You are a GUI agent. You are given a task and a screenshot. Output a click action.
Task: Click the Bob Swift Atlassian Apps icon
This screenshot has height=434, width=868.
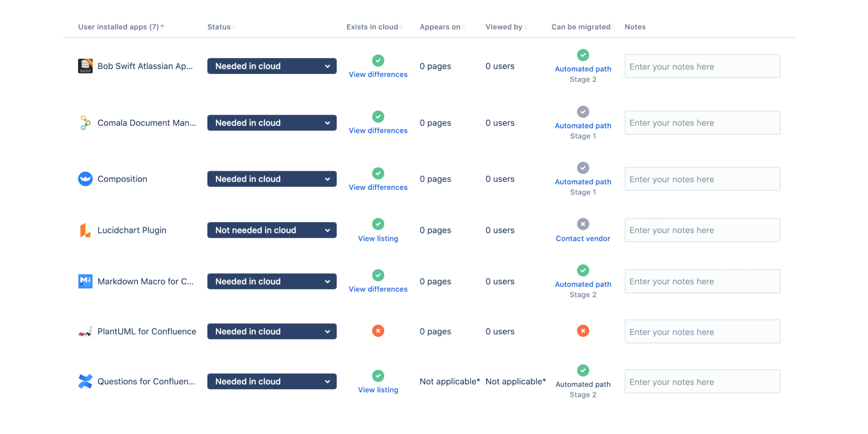tap(85, 66)
